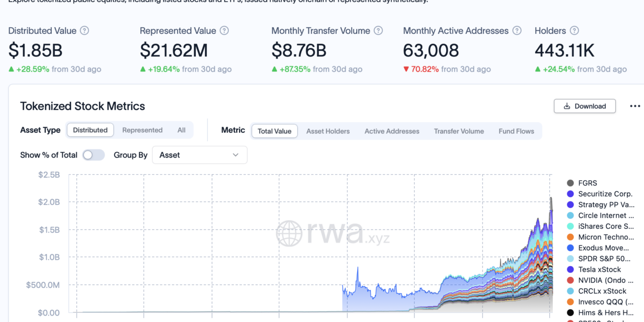
Task: Open the Group By Asset dropdown
Action: click(200, 155)
